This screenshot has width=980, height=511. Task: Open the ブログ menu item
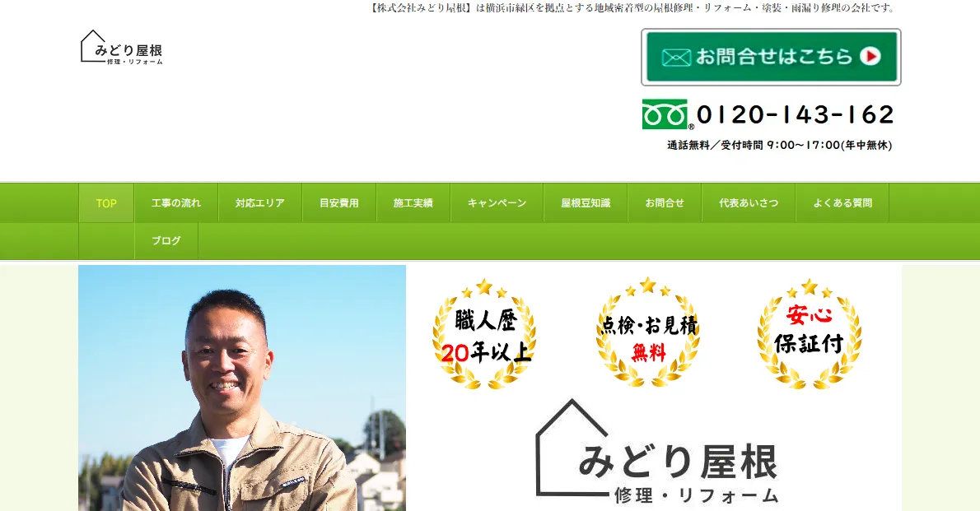click(166, 240)
